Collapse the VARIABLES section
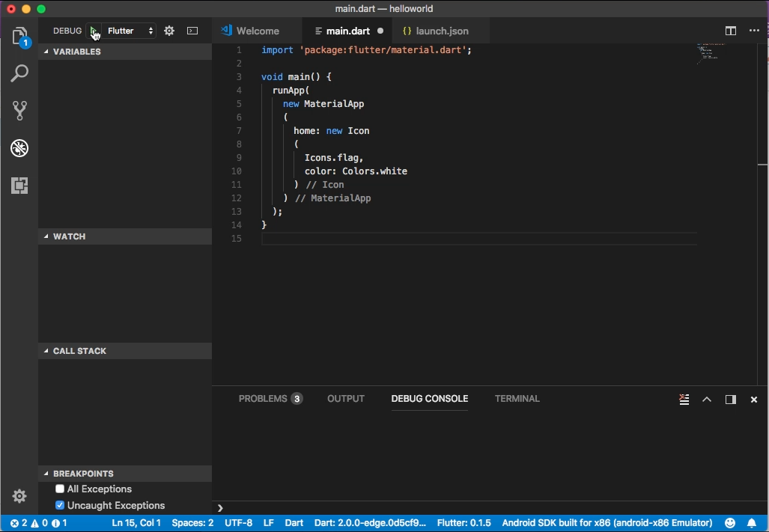This screenshot has width=769, height=532. pyautogui.click(x=125, y=52)
